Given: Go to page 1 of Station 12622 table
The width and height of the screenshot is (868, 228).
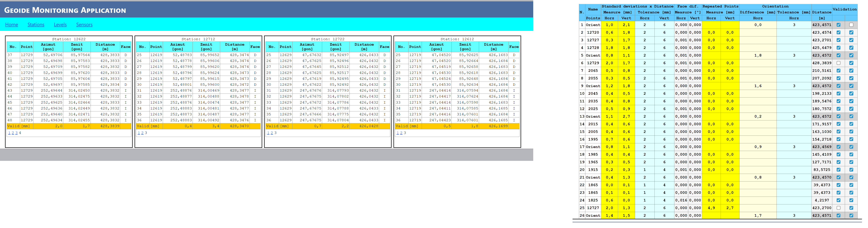Looking at the screenshot, I should pyautogui.click(x=9, y=133).
